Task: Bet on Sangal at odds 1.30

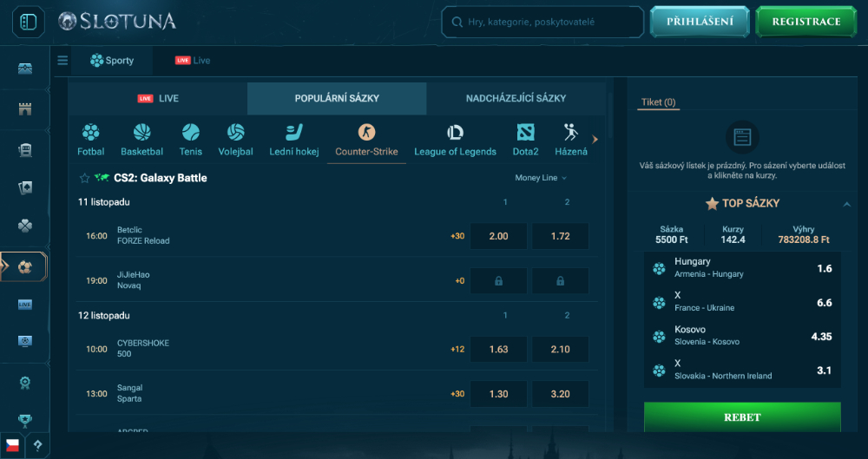Action: pyautogui.click(x=498, y=394)
